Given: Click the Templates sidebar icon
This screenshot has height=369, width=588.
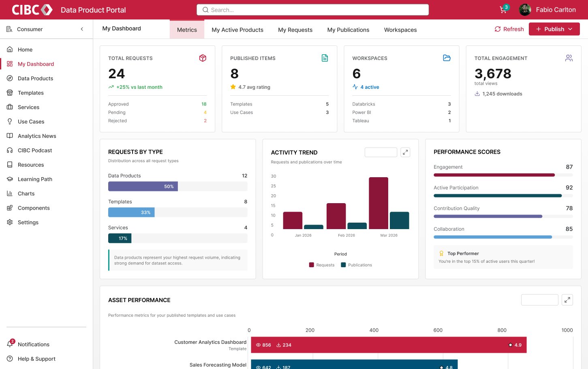Looking at the screenshot, I should click(x=10, y=93).
